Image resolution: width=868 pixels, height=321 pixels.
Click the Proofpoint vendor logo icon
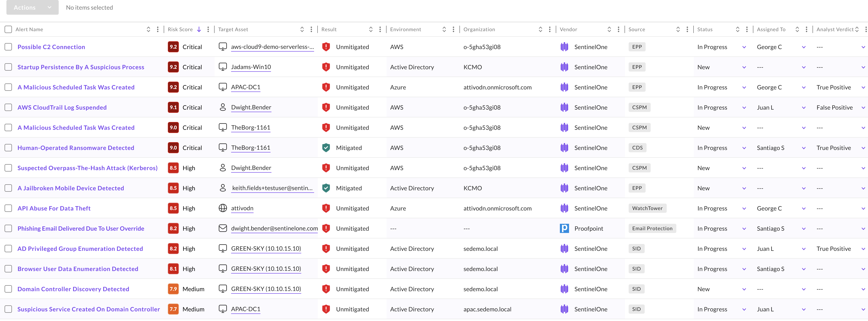[x=564, y=228]
